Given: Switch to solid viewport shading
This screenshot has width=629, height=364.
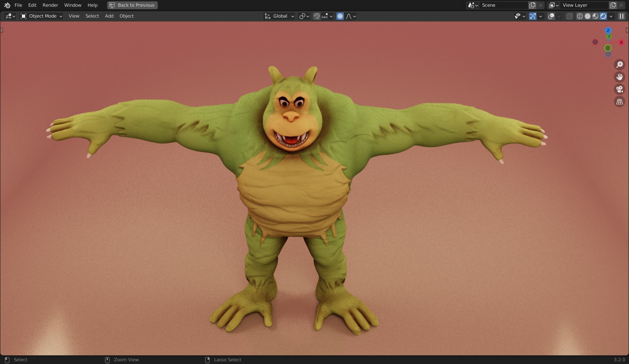Looking at the screenshot, I should coord(588,16).
